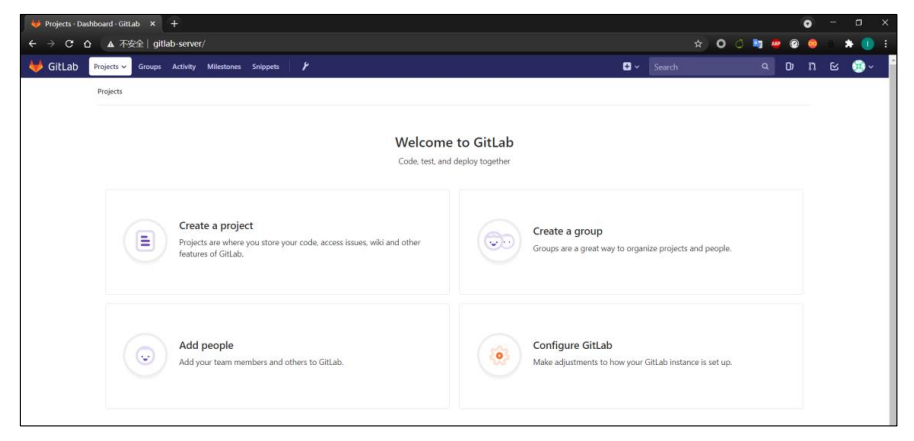This screenshot has width=914, height=441.
Task: Open the user avatar menu
Action: 863,67
